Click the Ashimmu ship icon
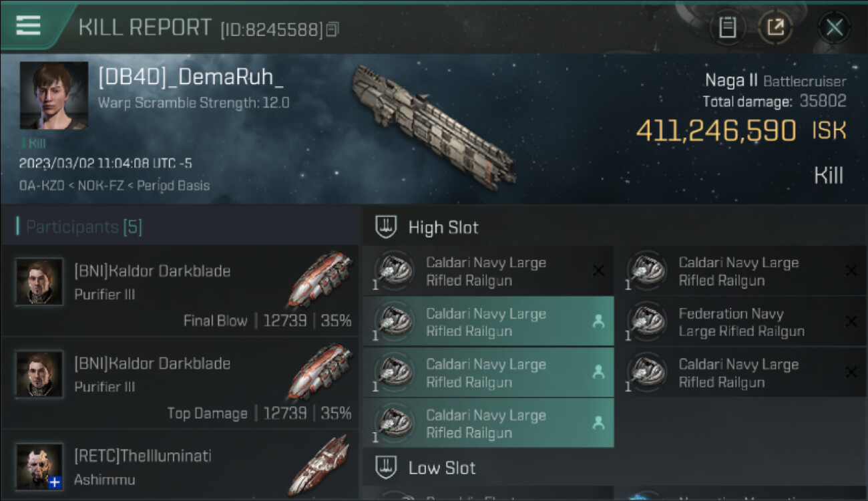The image size is (868, 501). point(319,465)
